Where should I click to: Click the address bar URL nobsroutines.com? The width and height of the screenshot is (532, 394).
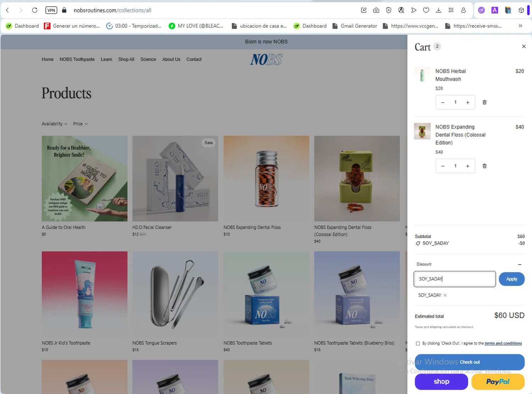pyautogui.click(x=112, y=10)
